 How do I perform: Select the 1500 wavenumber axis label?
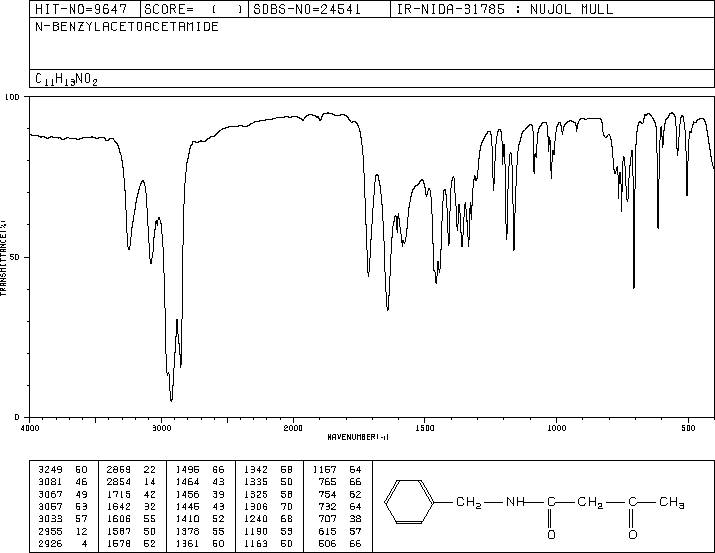tap(425, 428)
